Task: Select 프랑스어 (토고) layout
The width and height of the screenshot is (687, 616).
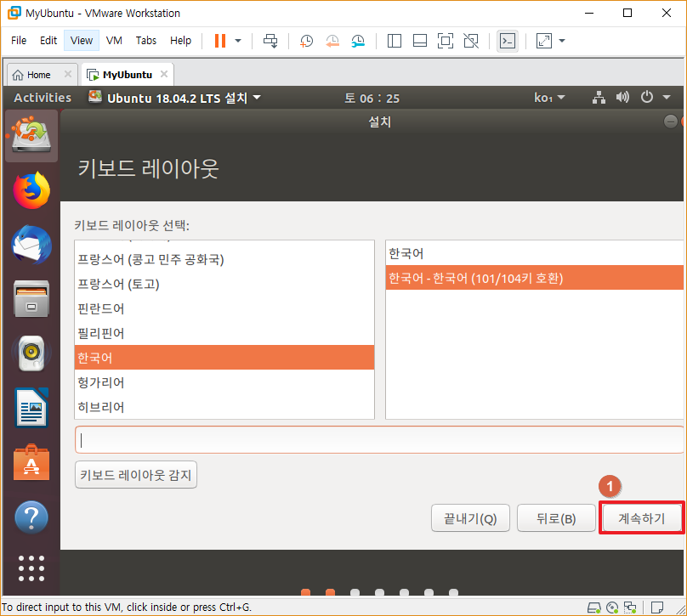Action: 224,284
